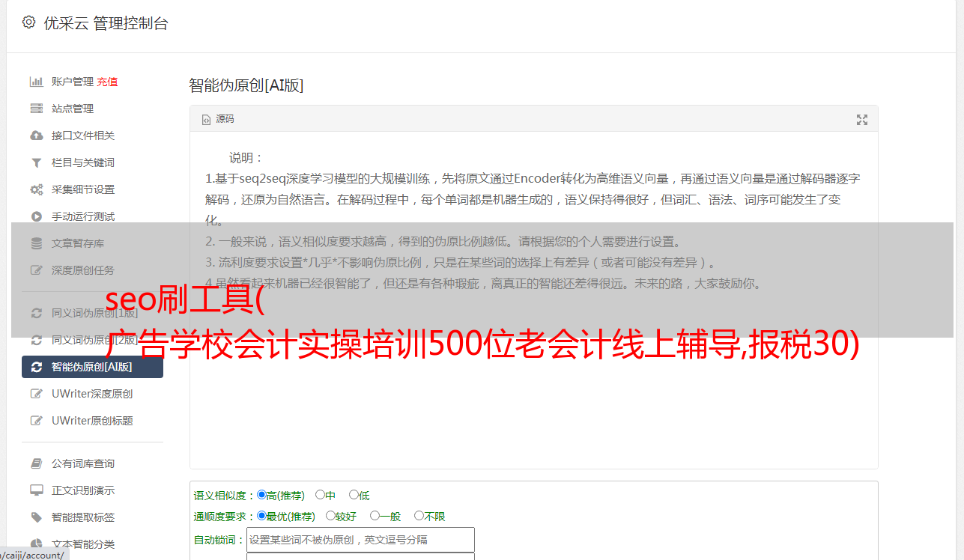
Task: Click the bar chart icon for 账户管理
Action: coord(36,82)
